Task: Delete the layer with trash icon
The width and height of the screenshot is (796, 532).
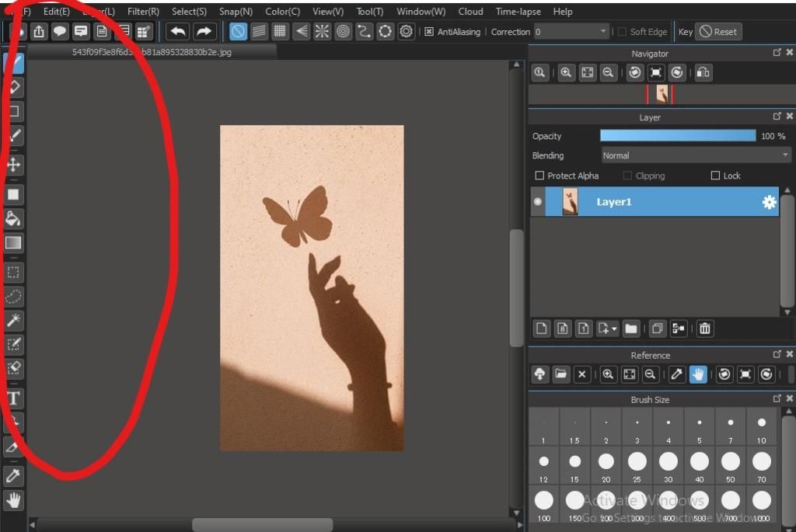Action: point(705,329)
